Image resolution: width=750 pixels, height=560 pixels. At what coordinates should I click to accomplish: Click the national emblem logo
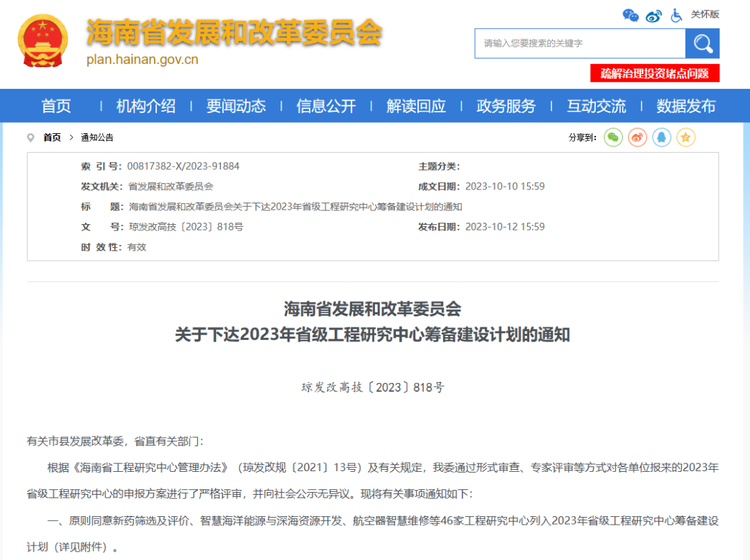[x=42, y=41]
